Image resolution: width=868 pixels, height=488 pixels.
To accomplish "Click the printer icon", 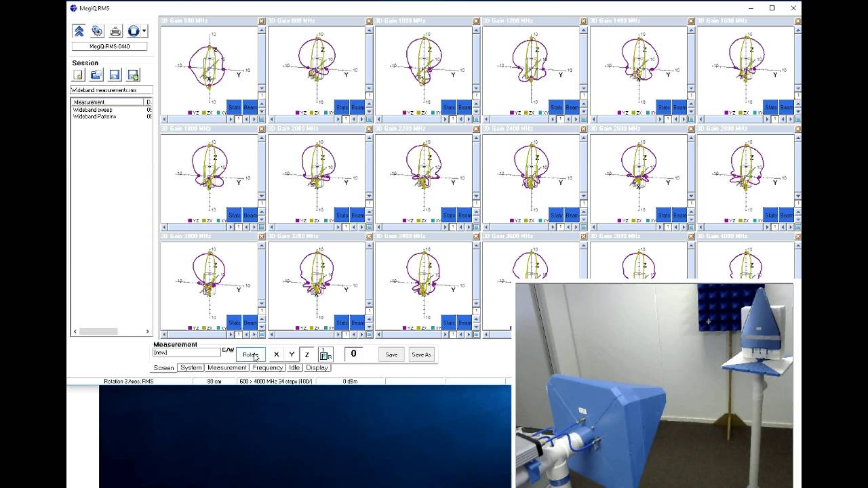I will [x=115, y=30].
